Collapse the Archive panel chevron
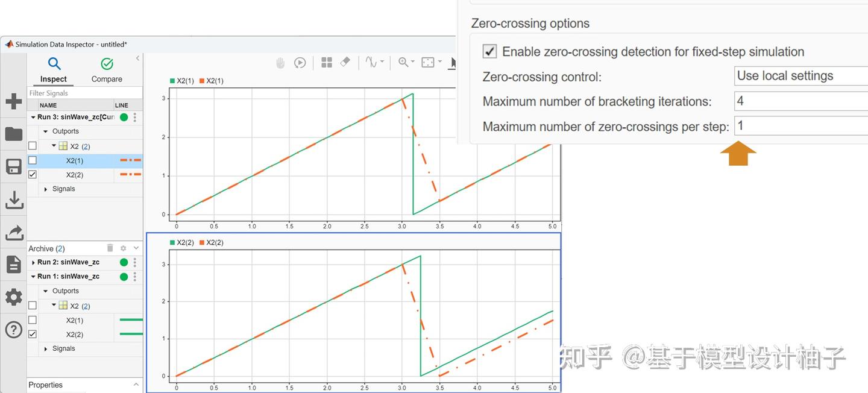 coord(136,248)
